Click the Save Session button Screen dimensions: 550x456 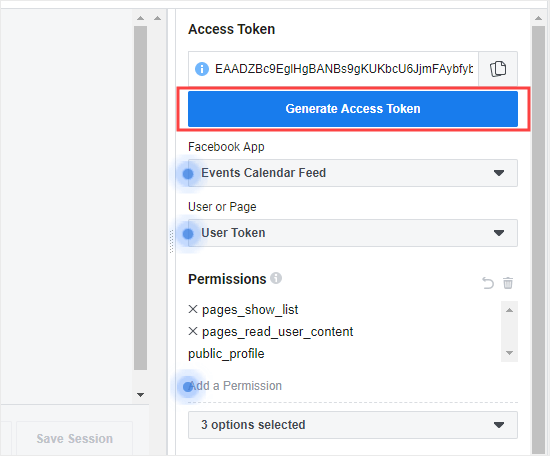75,438
